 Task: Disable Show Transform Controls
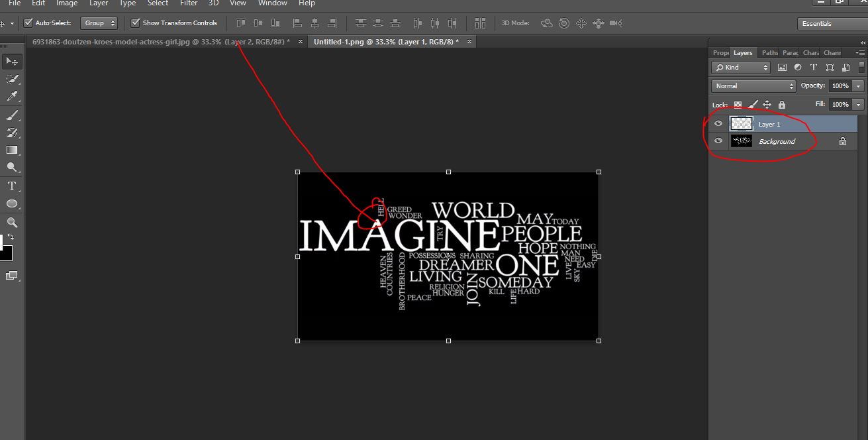pos(136,23)
